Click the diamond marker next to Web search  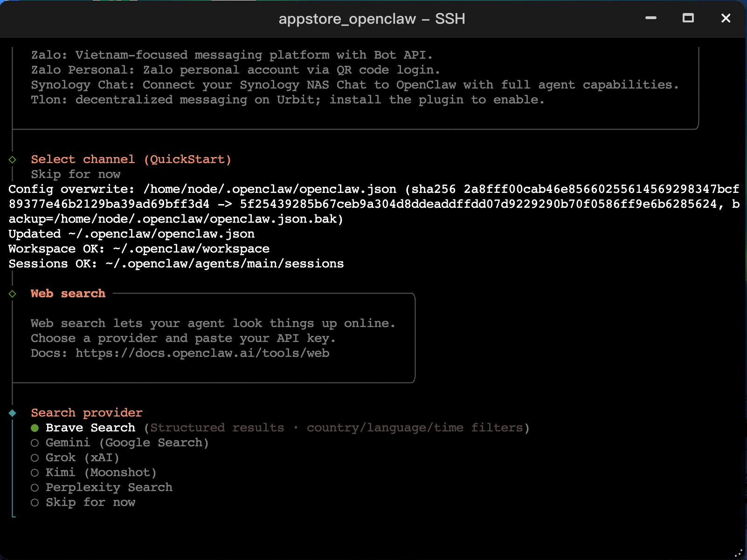coord(13,294)
